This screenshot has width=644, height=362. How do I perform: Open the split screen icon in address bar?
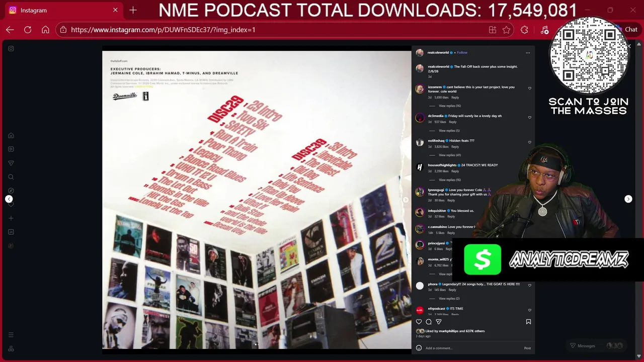(492, 30)
